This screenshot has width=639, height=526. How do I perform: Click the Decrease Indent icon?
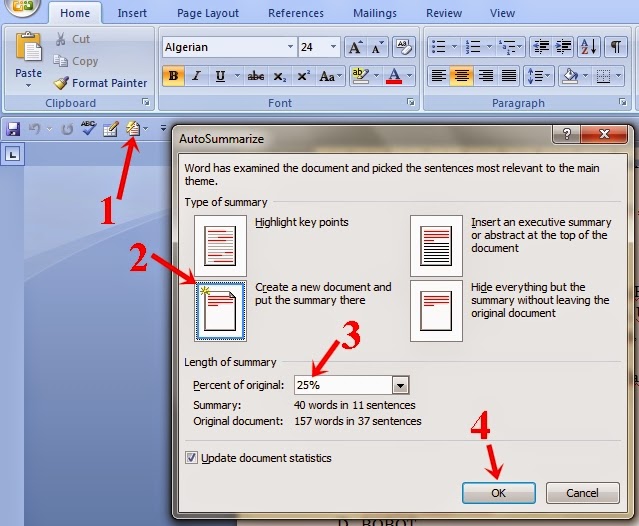click(541, 46)
